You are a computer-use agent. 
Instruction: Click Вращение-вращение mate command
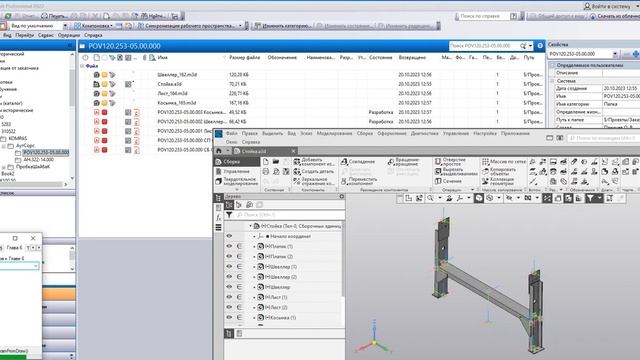tap(403, 162)
